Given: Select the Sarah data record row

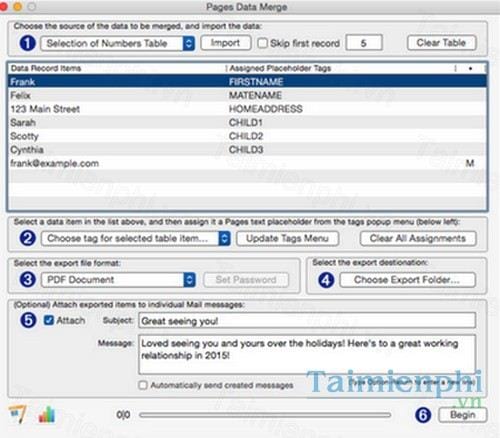Looking at the screenshot, I should pyautogui.click(x=247, y=123).
